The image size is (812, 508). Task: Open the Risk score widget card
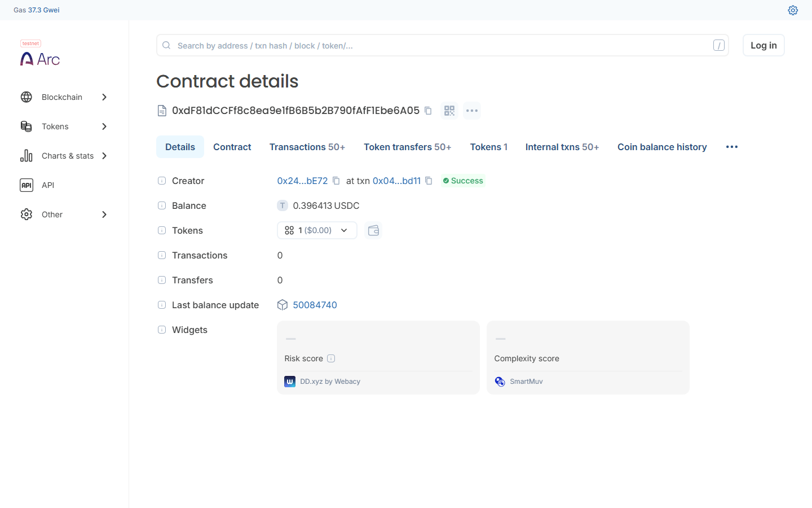point(378,357)
